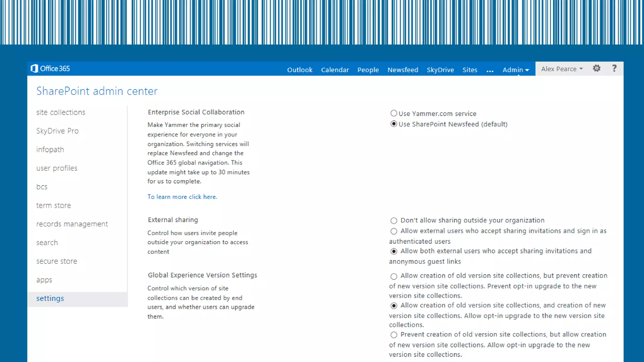Select Use SharePoint Newsfeed default option
Screen dimensions: 644x362
tap(394, 124)
